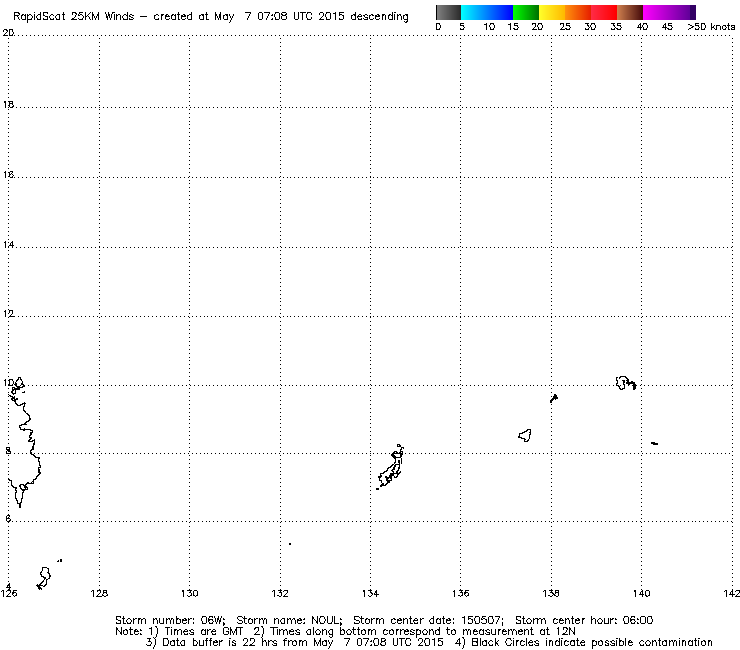Screen dimensions: 740x650
Task: Click the legend label '45'
Action: tap(667, 27)
